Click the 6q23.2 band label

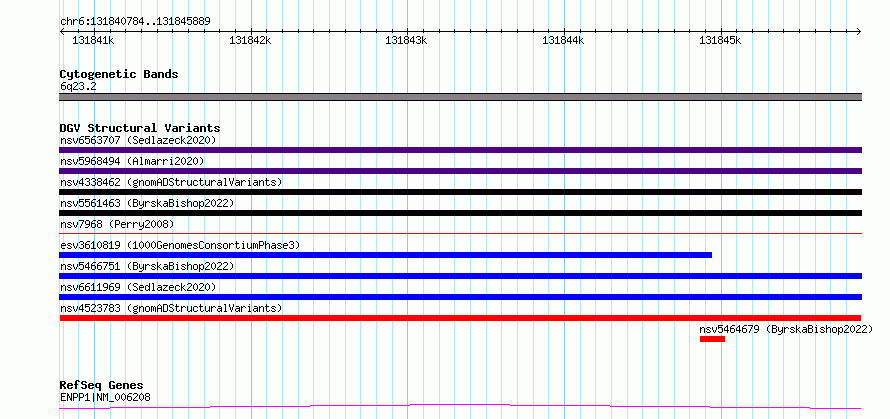(x=78, y=87)
